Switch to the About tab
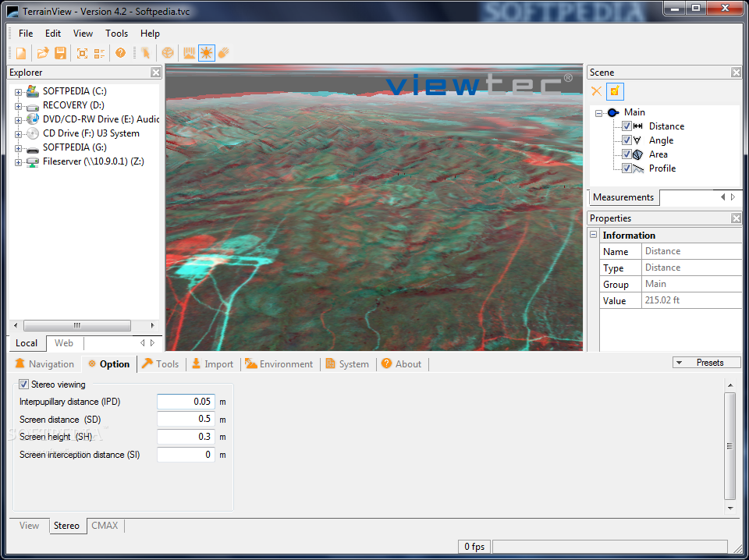This screenshot has width=749, height=560. (x=402, y=363)
